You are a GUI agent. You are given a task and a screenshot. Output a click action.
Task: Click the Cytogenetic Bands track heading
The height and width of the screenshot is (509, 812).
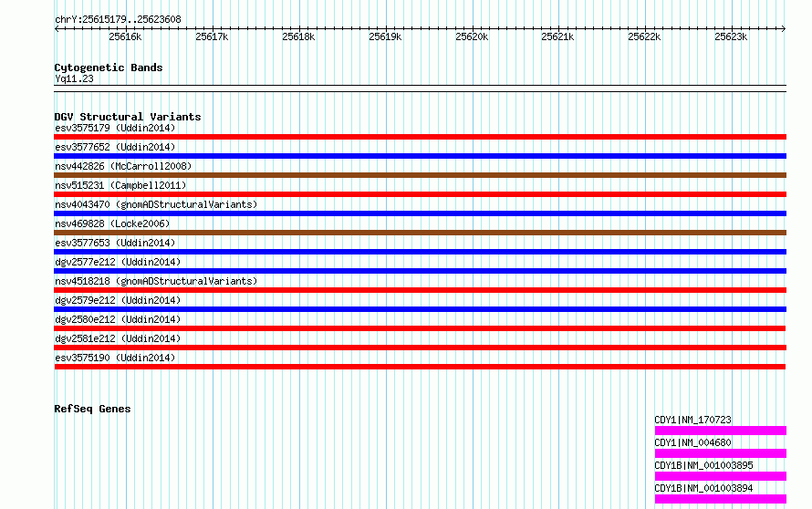(109, 68)
